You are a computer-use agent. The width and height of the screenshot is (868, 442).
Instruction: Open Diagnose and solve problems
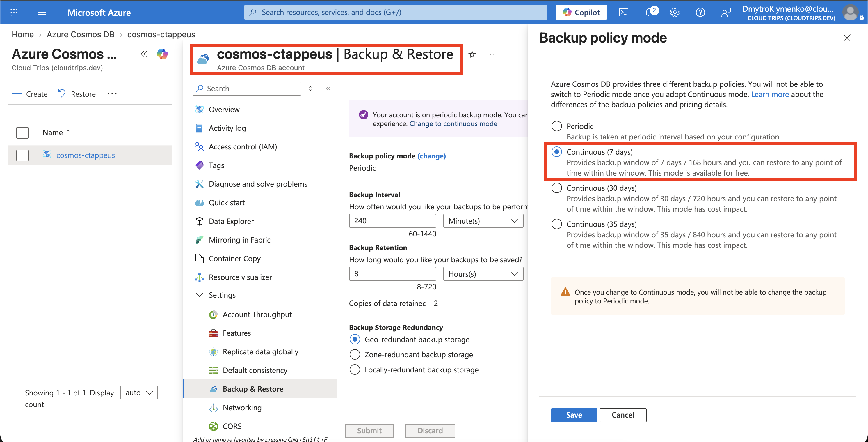click(258, 184)
